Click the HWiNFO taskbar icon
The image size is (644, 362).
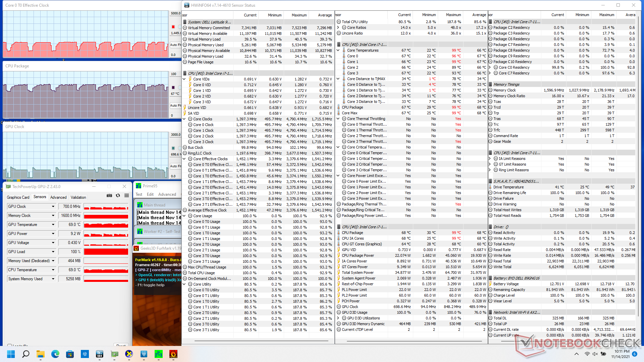pyautogui.click(x=100, y=354)
